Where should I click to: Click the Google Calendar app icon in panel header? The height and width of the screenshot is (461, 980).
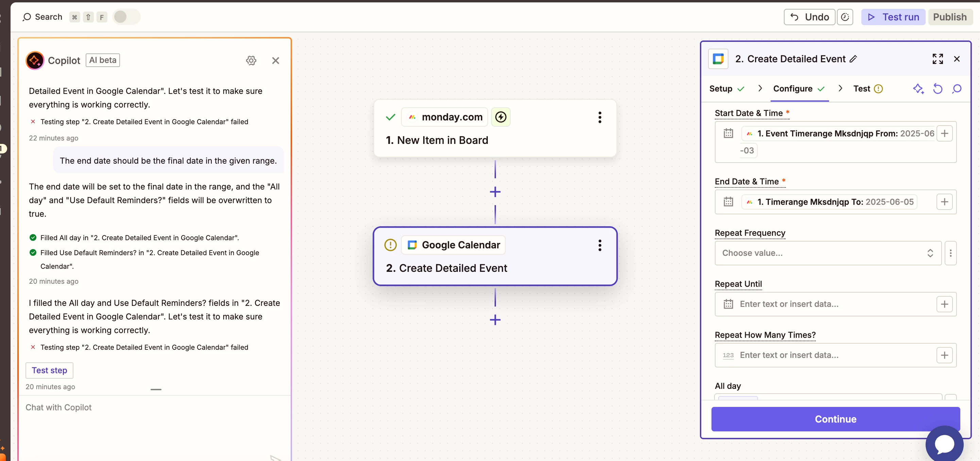pyautogui.click(x=718, y=59)
